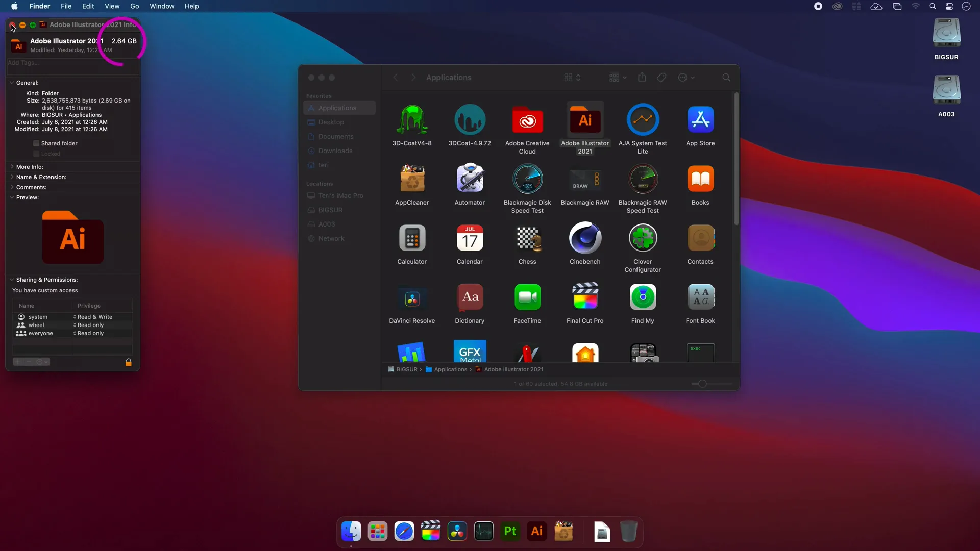
Task: Select Final Cut Pro in Applications window
Action: click(x=585, y=296)
